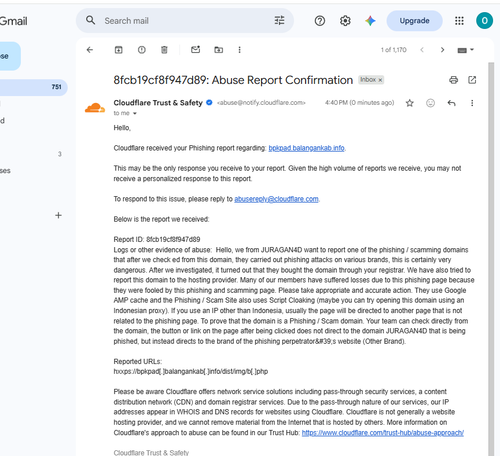Click the reported URL hxxps line
This screenshot has height=456, width=500.
pos(191,371)
